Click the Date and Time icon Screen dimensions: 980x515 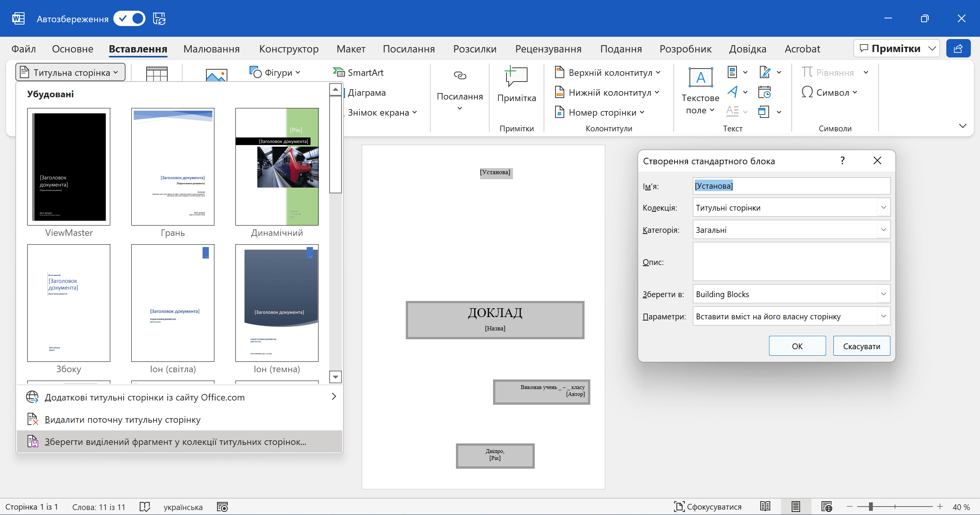(764, 92)
